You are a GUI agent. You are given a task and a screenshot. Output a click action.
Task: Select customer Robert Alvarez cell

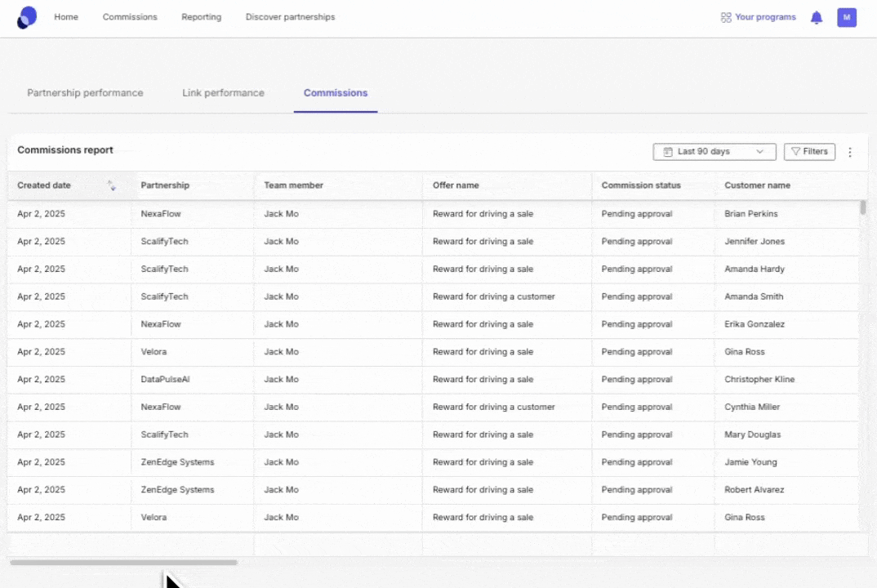[x=755, y=489]
